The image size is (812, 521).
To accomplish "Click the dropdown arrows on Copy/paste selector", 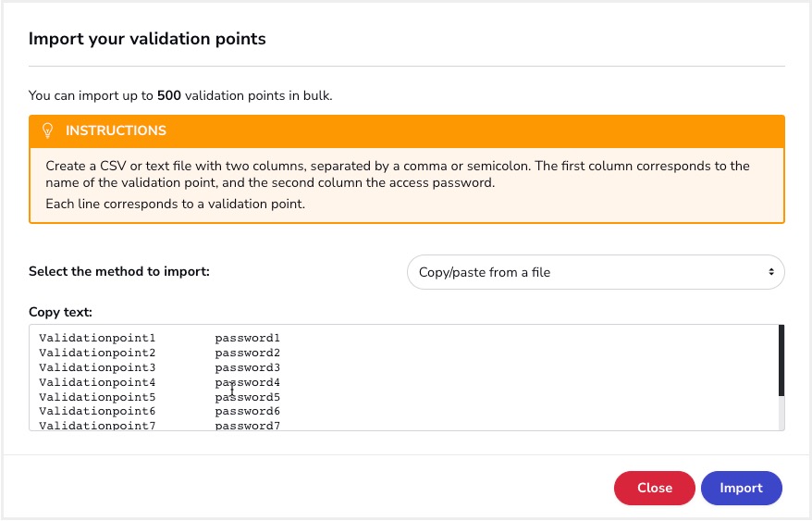I will [771, 272].
